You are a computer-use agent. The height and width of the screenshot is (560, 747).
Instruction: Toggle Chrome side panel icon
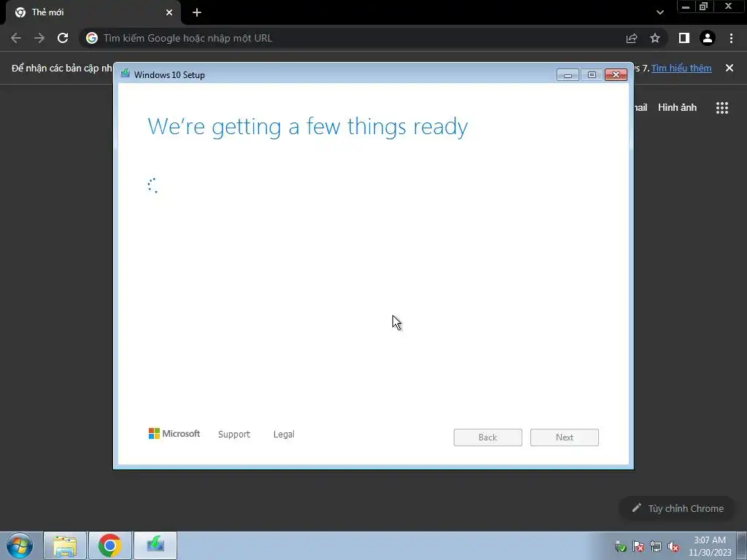click(684, 38)
